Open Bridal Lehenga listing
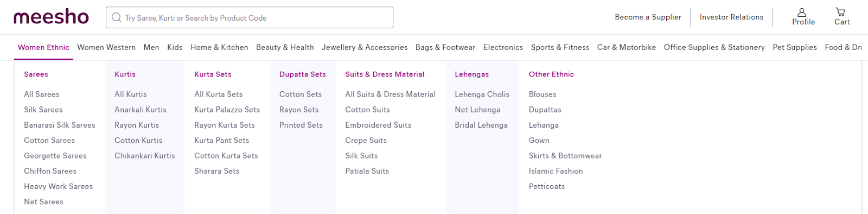 point(481,125)
